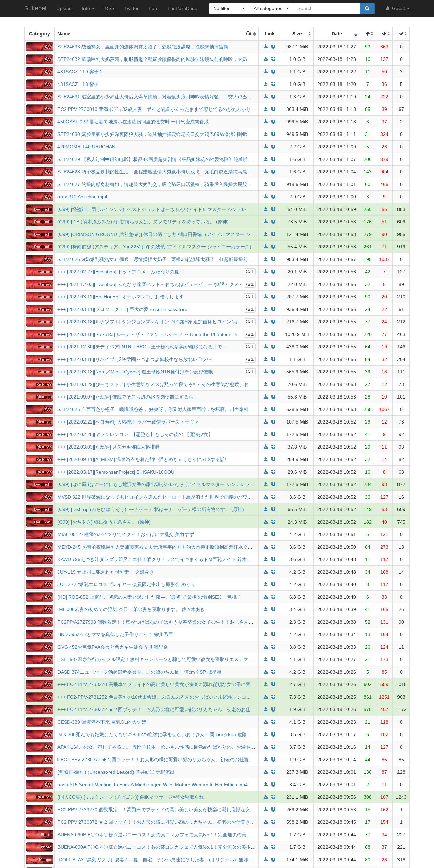Open magnet link for DOLL PLAY row
Screen dimensions: 434x868
pos(273,860)
